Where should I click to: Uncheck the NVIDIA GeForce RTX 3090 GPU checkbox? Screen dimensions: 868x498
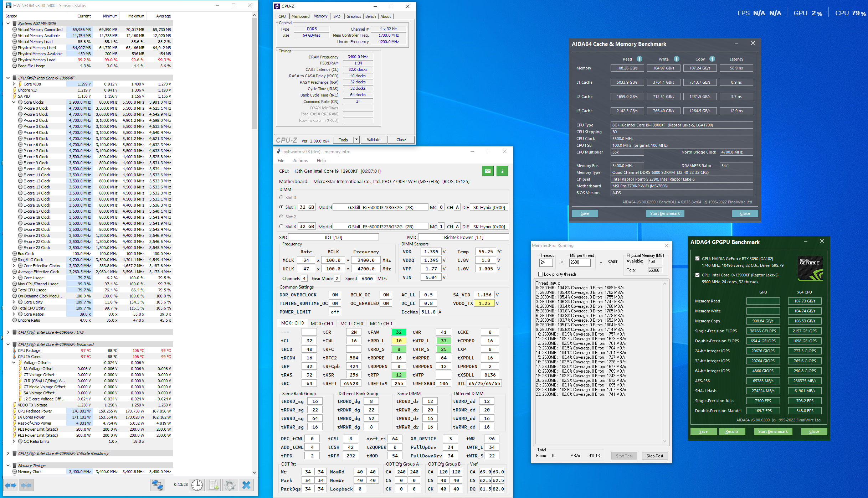(697, 259)
